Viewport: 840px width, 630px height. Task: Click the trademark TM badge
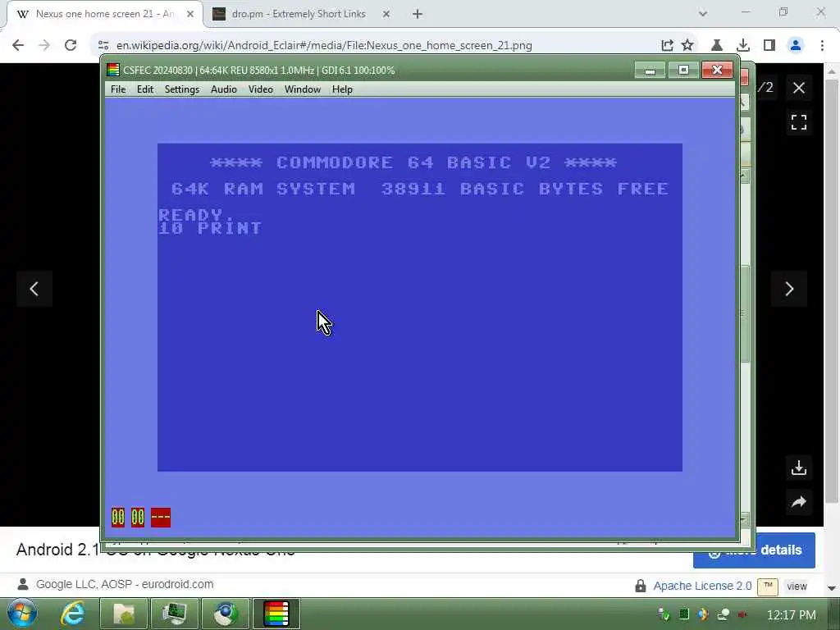[x=768, y=587]
